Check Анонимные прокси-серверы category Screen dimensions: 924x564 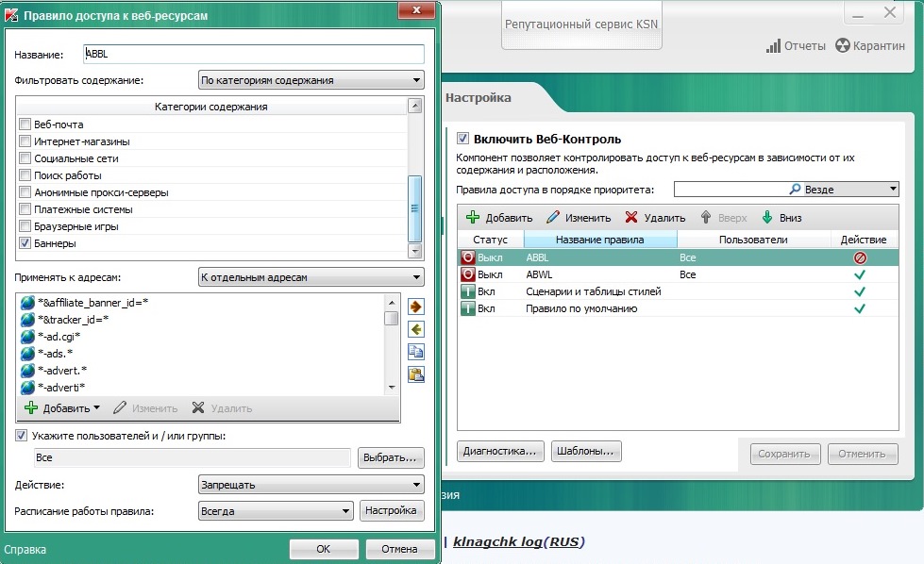[x=25, y=192]
